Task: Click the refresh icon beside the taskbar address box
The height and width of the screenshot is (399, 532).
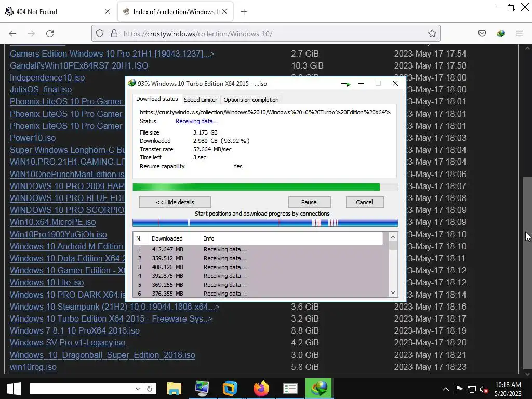Action: (x=149, y=389)
